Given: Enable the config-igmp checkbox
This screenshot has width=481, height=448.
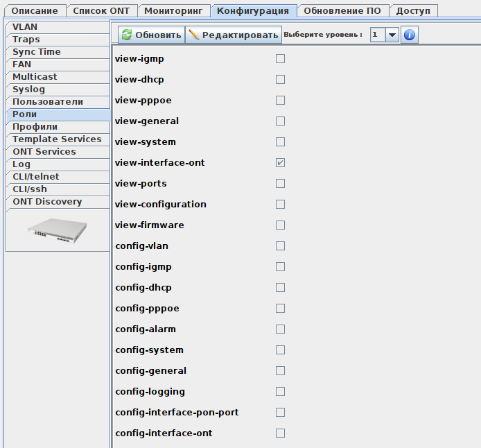Looking at the screenshot, I should point(280,267).
